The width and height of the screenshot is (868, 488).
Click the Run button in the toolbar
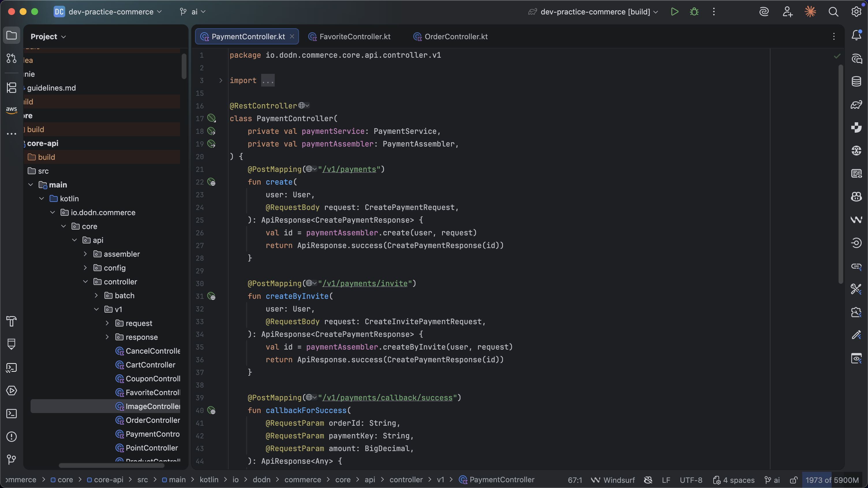[x=674, y=12]
